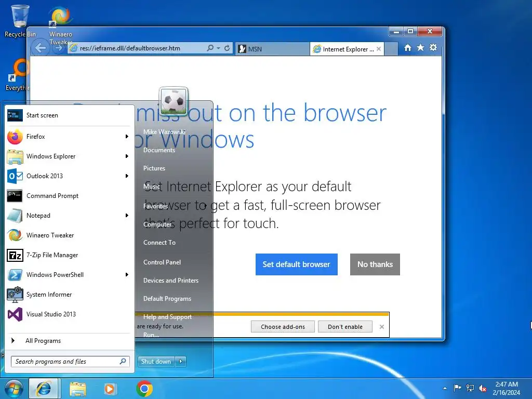The image size is (532, 399).
Task: Launch Google Chrome from the taskbar
Action: point(144,389)
